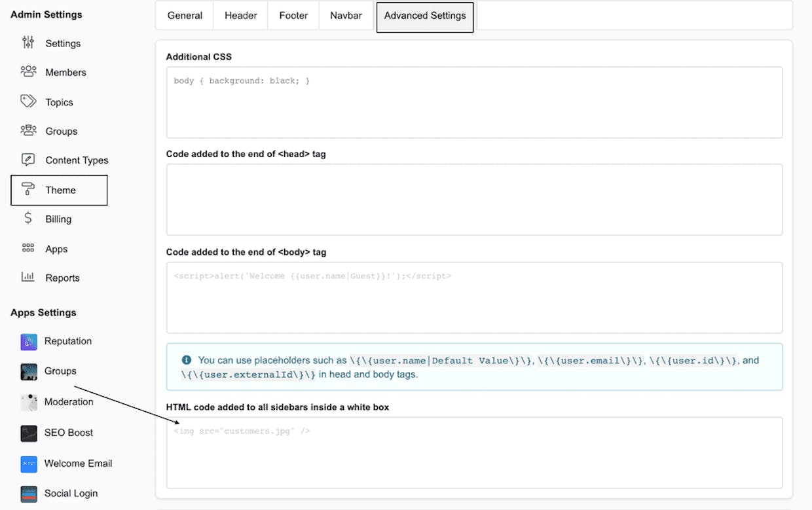Open the General tab
812x510 pixels.
point(185,16)
